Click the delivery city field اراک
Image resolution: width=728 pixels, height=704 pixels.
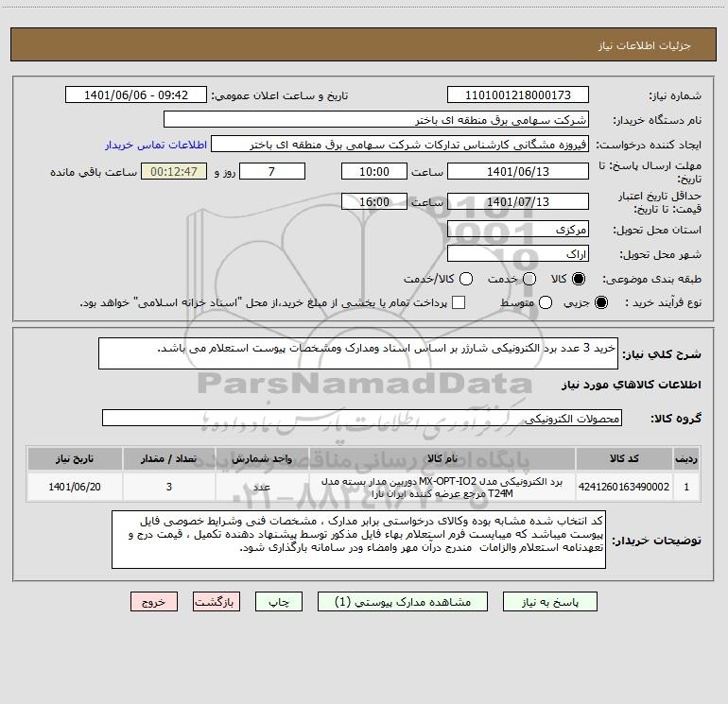point(518,254)
